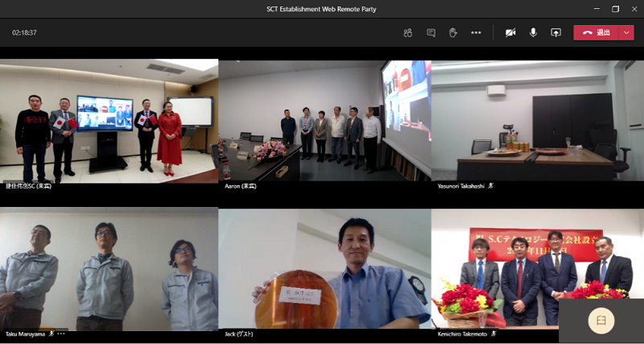Open the more actions ellipsis menu

[x=476, y=33]
